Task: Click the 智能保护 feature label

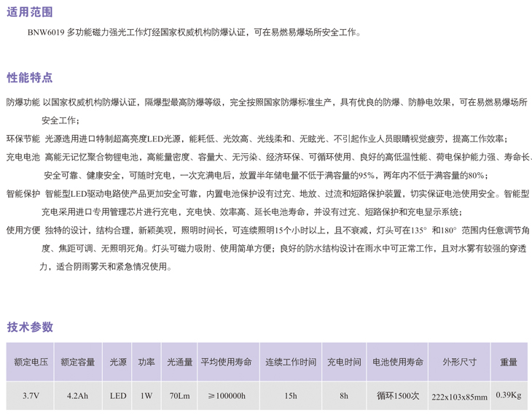Action: 23,194
